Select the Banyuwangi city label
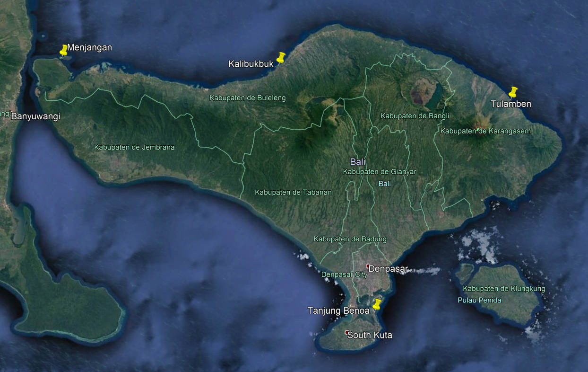The width and height of the screenshot is (588, 372). [35, 116]
